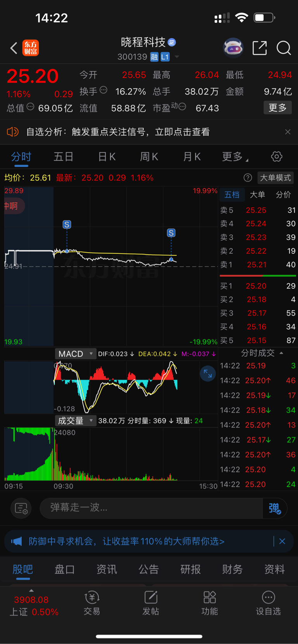Show more quote data with 更多 button
298x644 pixels.
click(x=278, y=107)
